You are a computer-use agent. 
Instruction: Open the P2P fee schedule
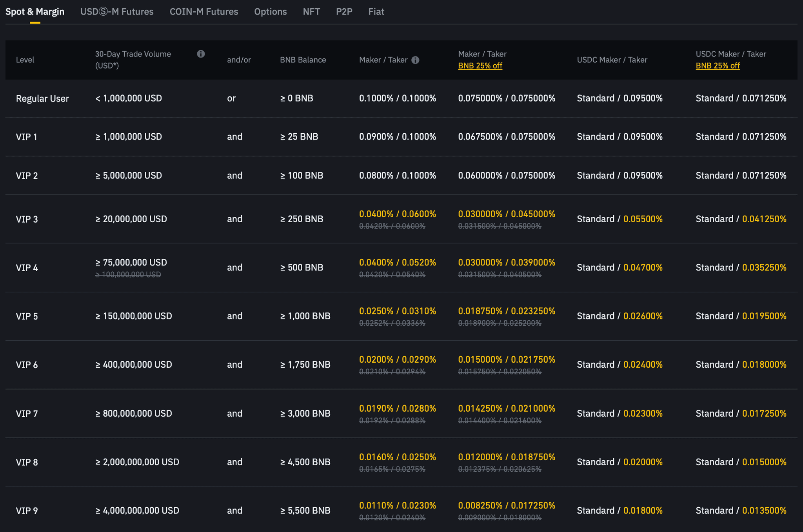pos(343,12)
